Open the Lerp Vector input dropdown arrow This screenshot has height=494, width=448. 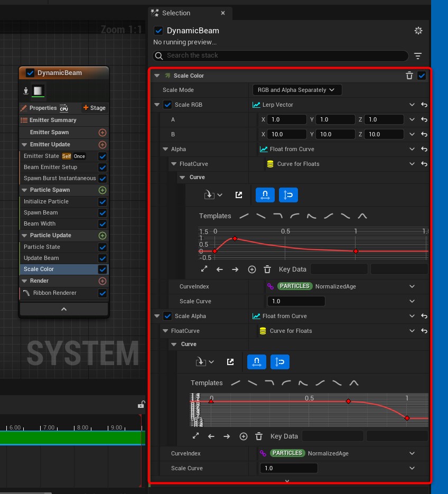pyautogui.click(x=412, y=105)
